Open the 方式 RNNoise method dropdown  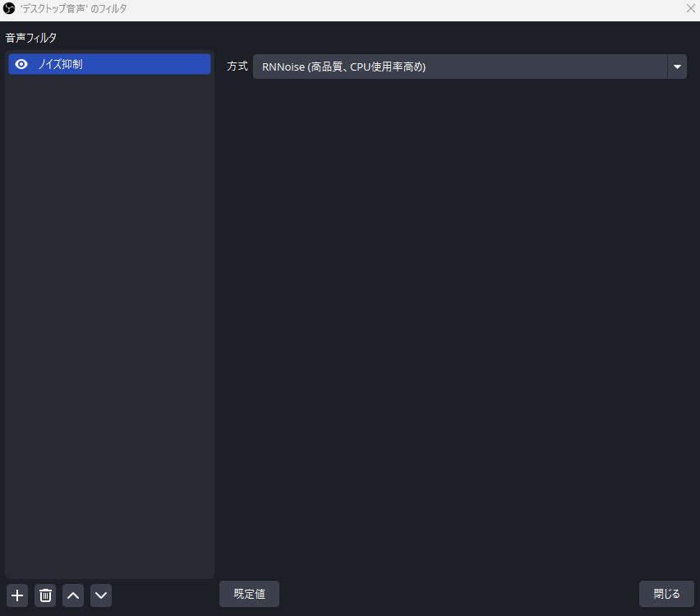470,67
